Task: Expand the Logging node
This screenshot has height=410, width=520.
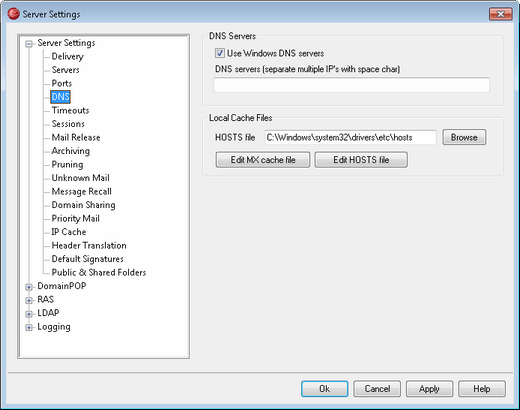Action: [x=29, y=327]
